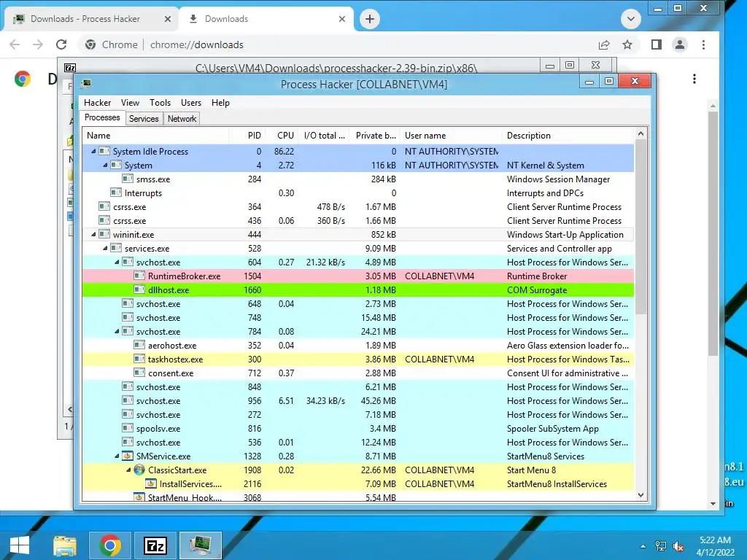This screenshot has width=747, height=560.
Task: Open the View menu
Action: (130, 103)
